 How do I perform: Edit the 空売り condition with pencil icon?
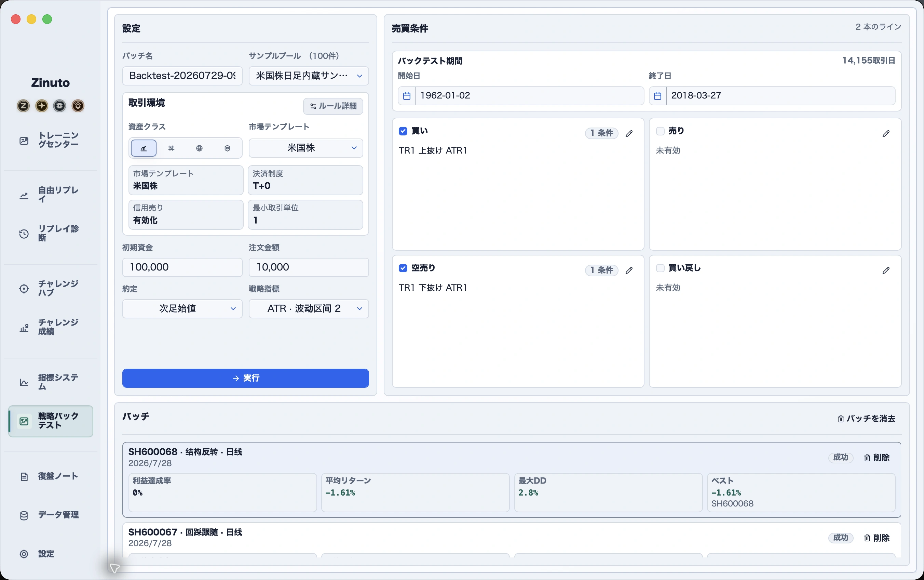click(629, 271)
